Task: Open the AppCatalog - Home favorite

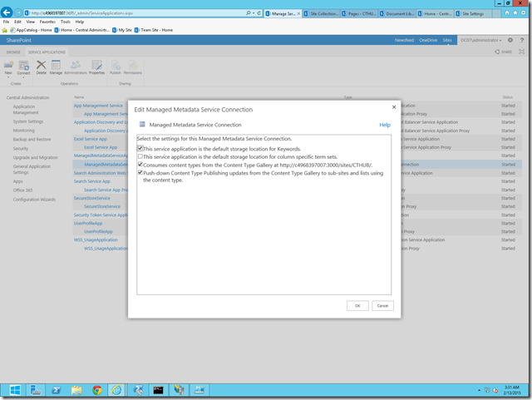Action: pos(31,30)
